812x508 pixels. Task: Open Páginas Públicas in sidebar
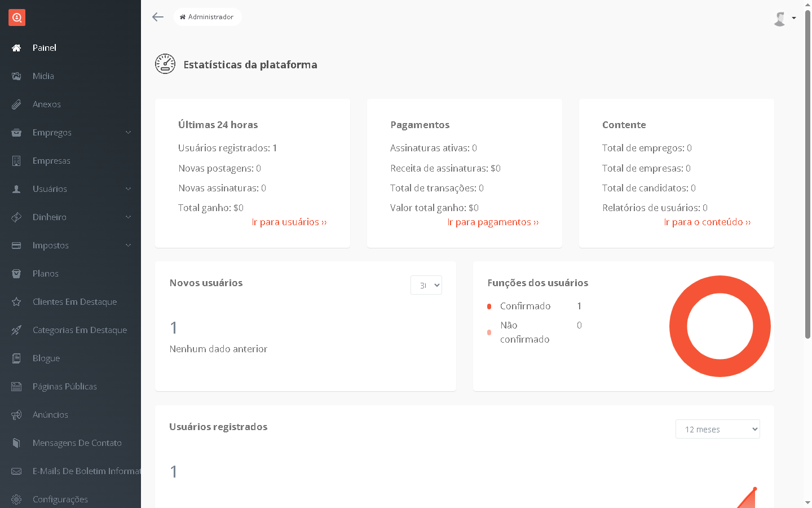64,387
